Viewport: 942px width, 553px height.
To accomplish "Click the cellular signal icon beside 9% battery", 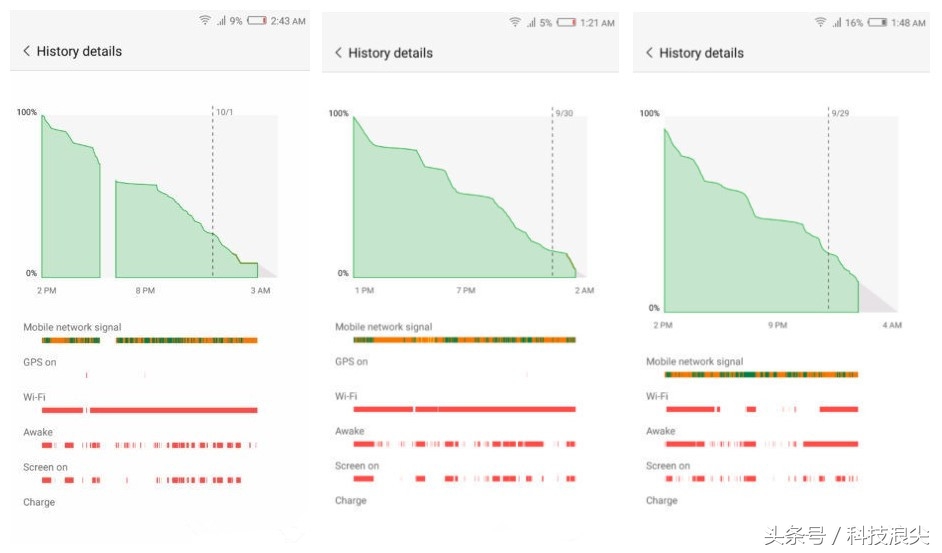I will 220,20.
